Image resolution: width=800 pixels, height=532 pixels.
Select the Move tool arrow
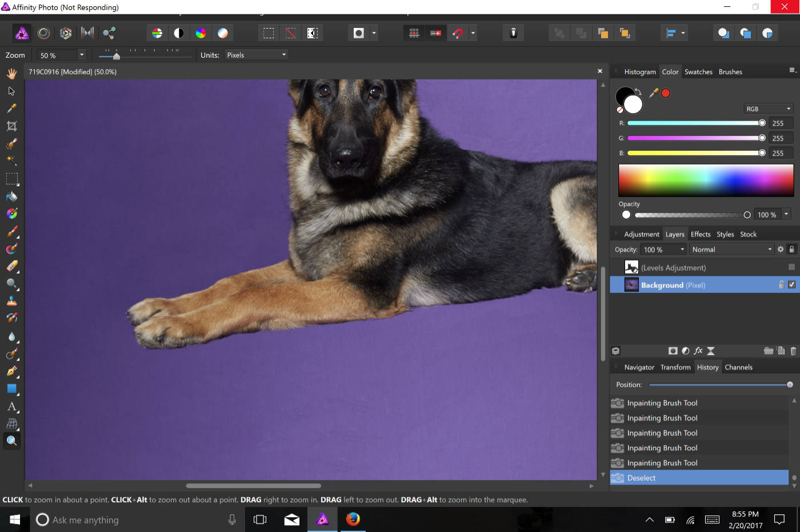click(x=11, y=91)
